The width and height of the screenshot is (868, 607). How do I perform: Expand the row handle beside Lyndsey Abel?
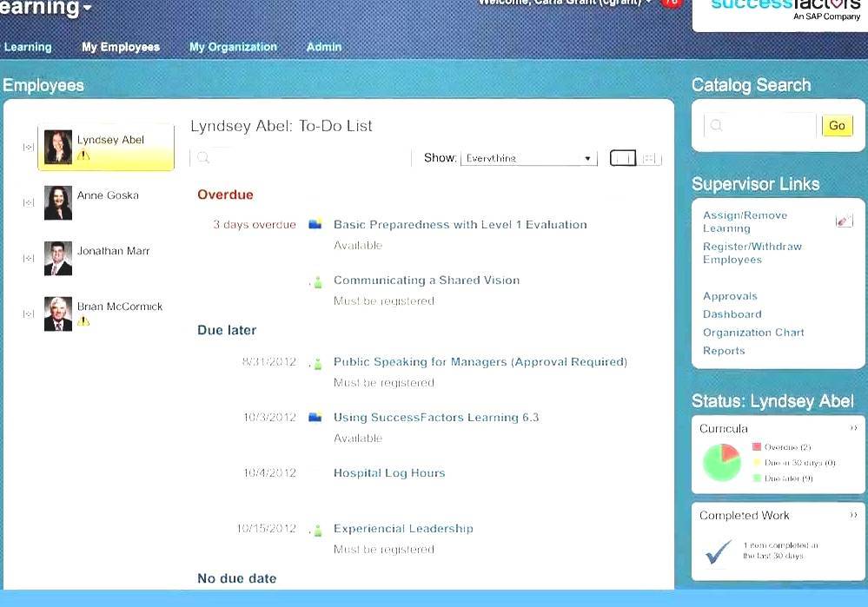tap(28, 147)
